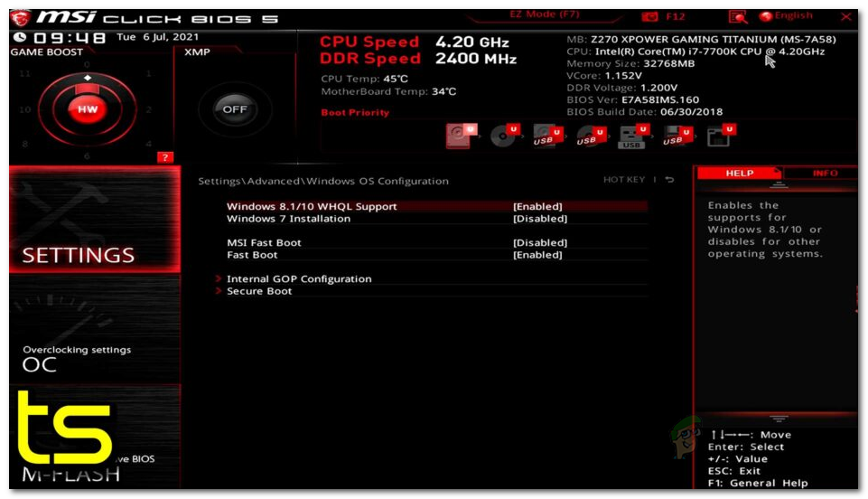Toggle the Game Boost HW knob
Viewport: 868px width, 499px height.
87,109
